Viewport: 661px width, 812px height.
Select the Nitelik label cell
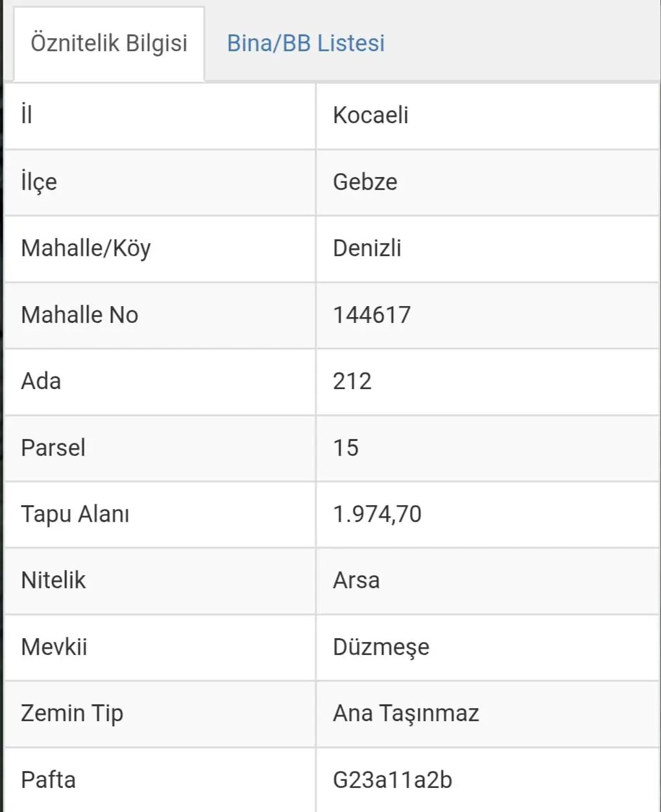coord(160,580)
